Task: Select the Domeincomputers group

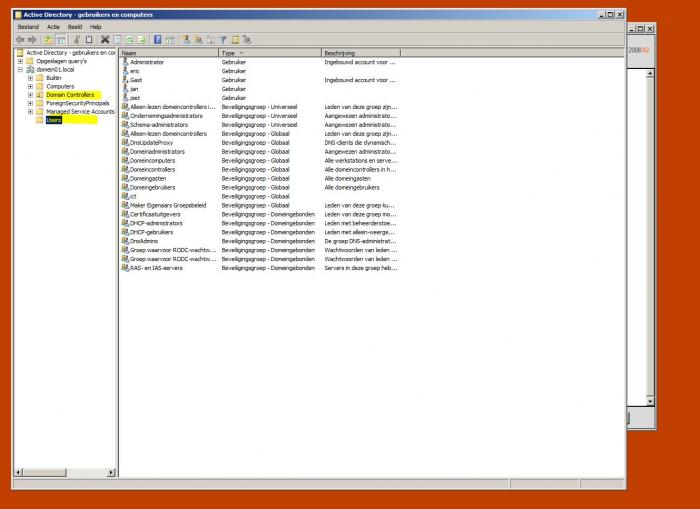Action: tap(259, 161)
